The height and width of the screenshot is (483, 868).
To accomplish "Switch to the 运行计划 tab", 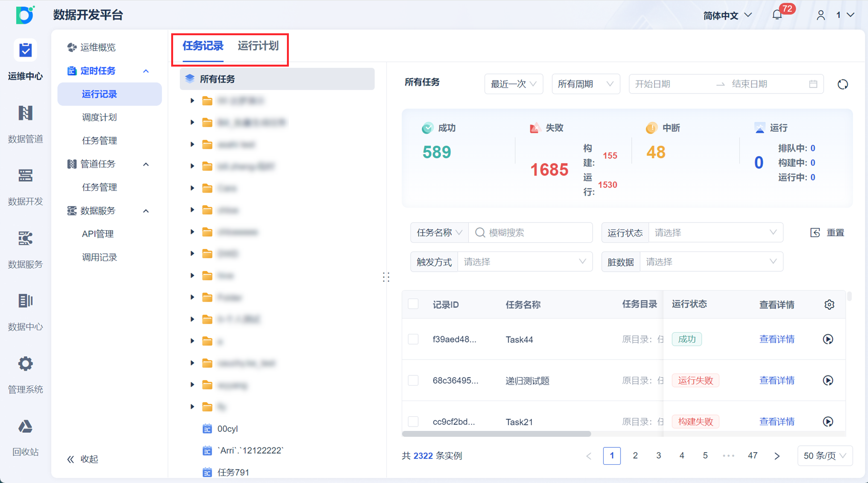I will click(258, 46).
